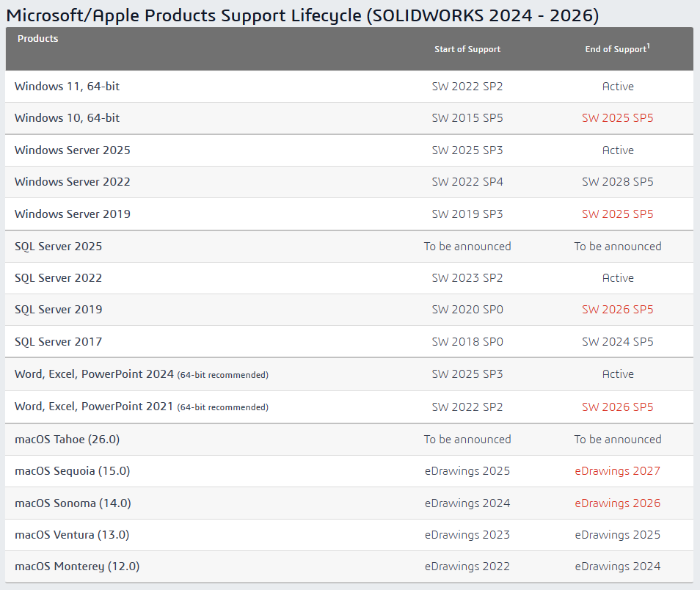Click the Active status for SQL Server 2022
The width and height of the screenshot is (700, 590).
point(617,278)
